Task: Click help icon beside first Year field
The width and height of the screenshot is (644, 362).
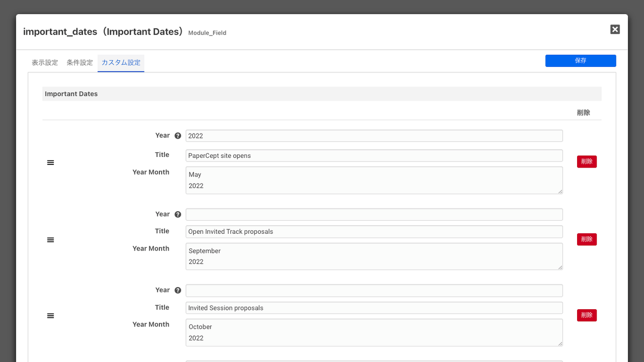Action: [178, 136]
